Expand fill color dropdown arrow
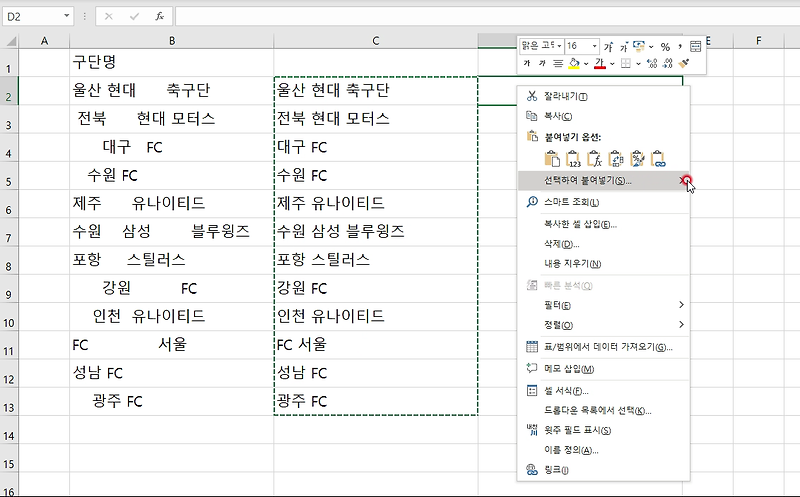This screenshot has height=497, width=800. pos(586,64)
